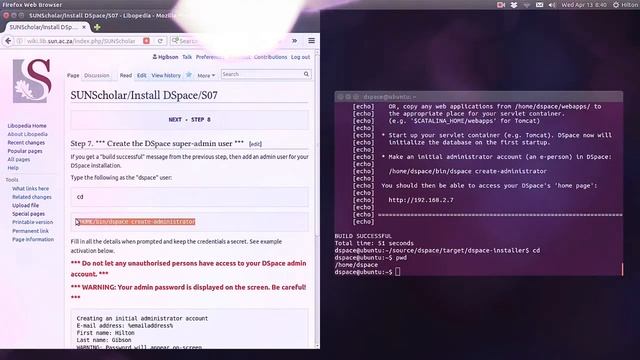Go to Libopedia Home
Viewport: 640px width, 360px height.
point(27,126)
